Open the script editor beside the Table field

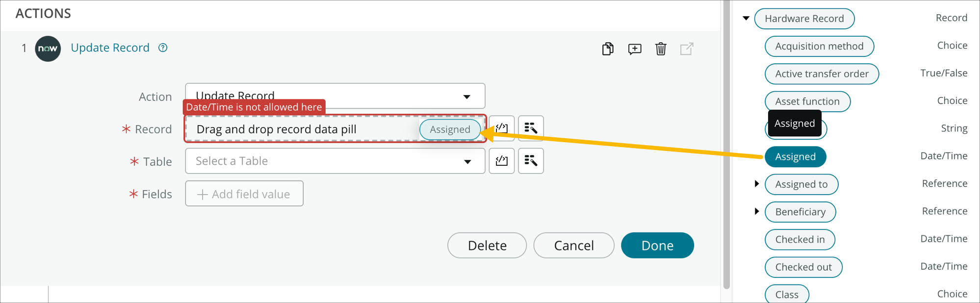point(502,161)
